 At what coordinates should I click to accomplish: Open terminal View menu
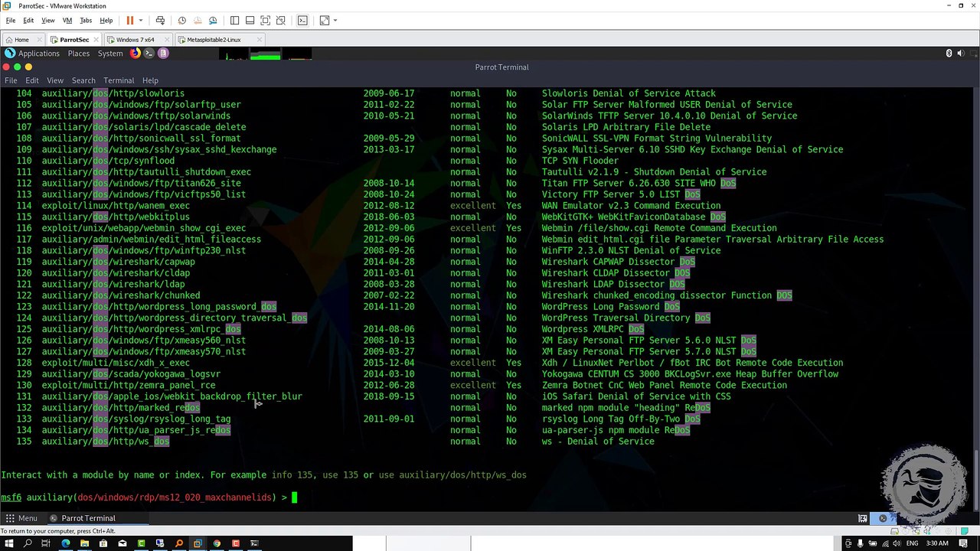point(55,80)
